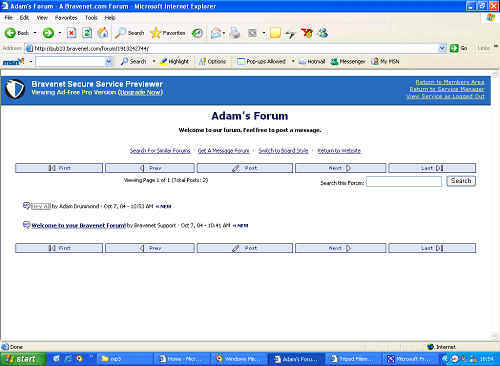Screen dimensions: 500x366
Task: Click Get A Message Forum link
Action: [223, 150]
